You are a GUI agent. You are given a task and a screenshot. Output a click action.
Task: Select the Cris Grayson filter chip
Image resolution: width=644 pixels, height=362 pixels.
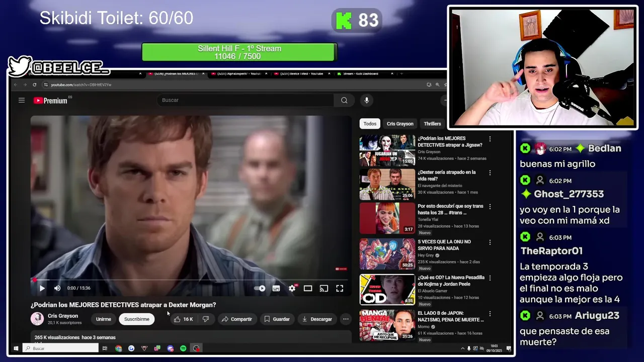[x=400, y=124]
